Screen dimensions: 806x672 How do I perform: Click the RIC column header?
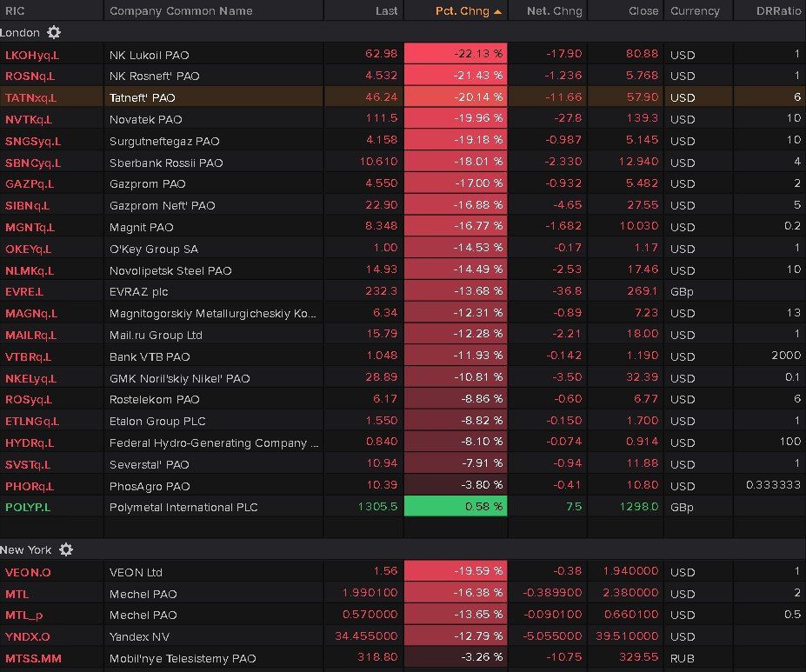coord(16,10)
